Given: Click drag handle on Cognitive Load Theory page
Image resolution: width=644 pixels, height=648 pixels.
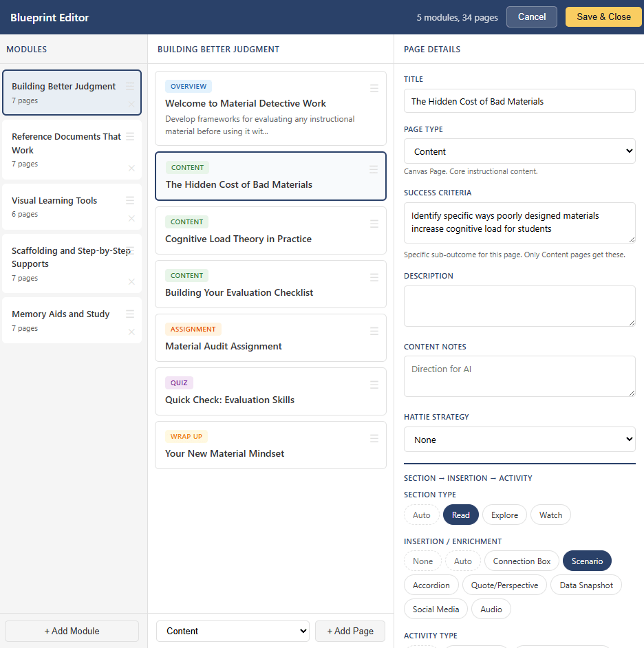Looking at the screenshot, I should click(x=374, y=224).
